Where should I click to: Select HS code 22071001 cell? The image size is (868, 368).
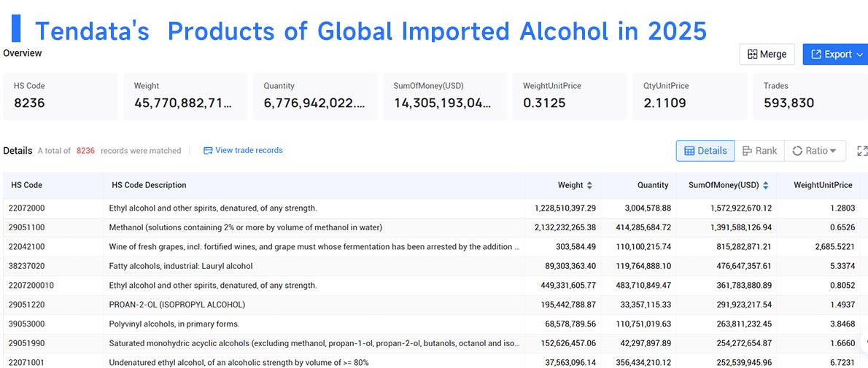coord(26,362)
